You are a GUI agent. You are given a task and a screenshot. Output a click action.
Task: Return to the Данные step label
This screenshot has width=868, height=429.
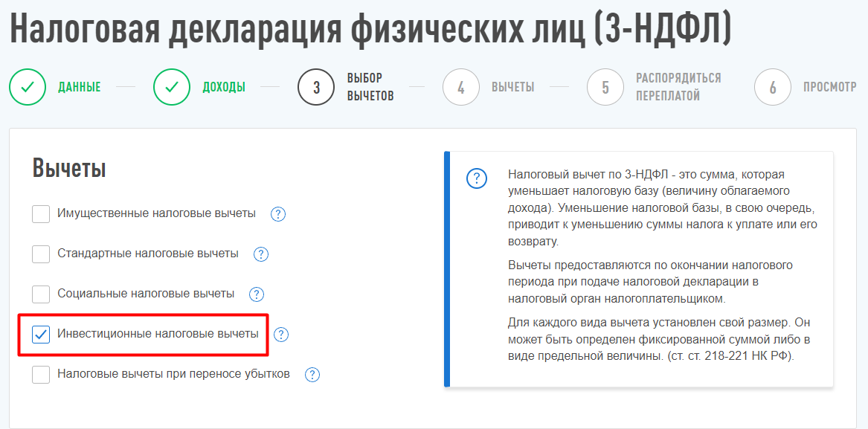80,87
